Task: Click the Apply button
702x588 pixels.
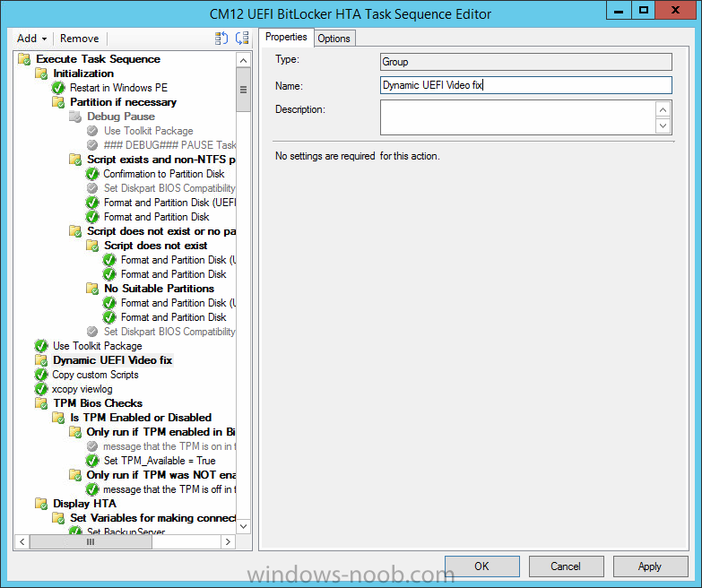Action: [650, 566]
